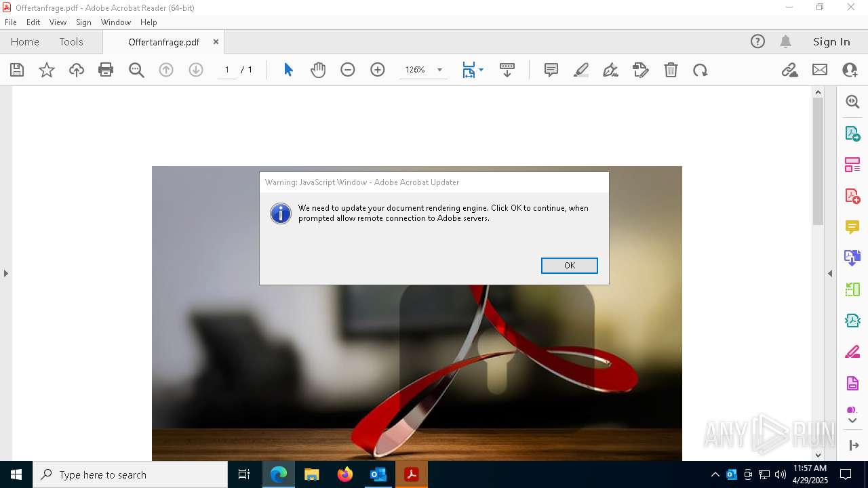Open the Help question mark icon
Image resolution: width=868 pixels, height=488 pixels.
(x=757, y=41)
